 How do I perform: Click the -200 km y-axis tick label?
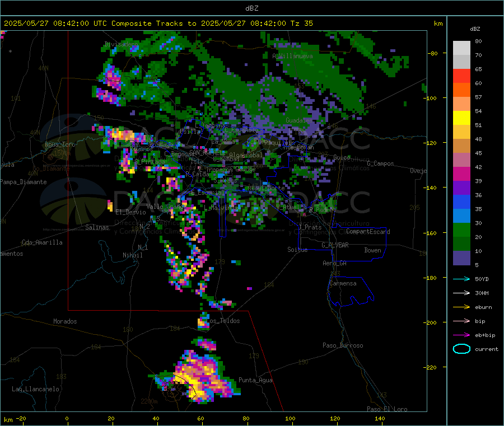click(x=431, y=322)
